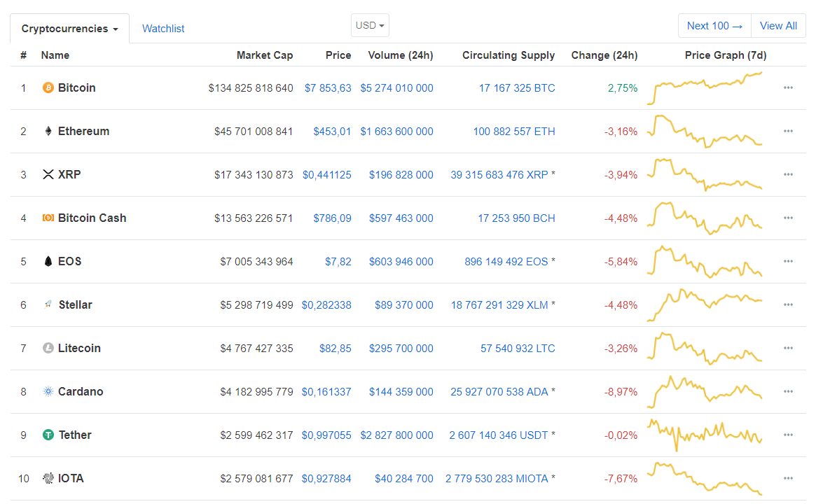Screen dimensions: 816x504
Task: Click Stellar price $0,282338
Action: 326,305
